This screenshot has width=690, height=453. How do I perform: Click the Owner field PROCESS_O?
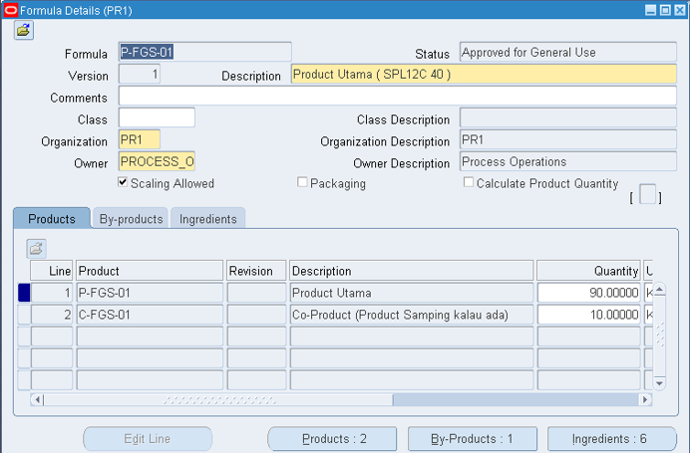click(157, 162)
